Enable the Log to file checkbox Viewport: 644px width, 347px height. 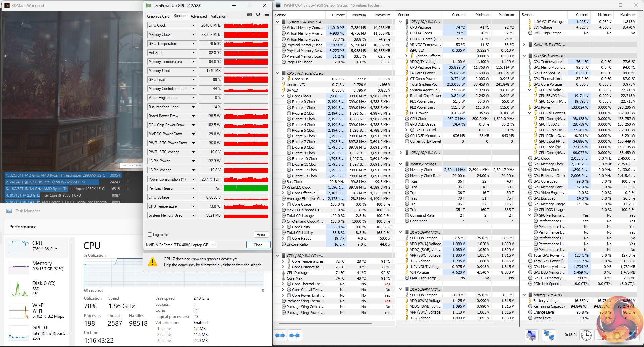pos(150,235)
